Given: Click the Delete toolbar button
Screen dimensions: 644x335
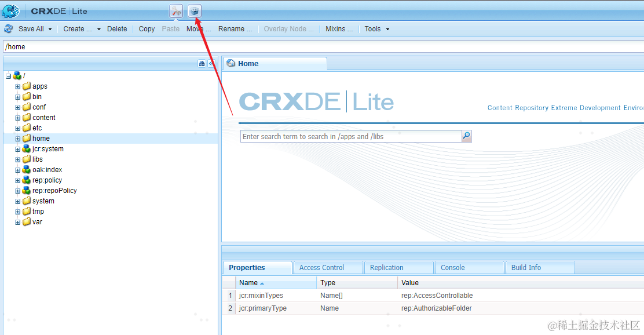Looking at the screenshot, I should pyautogui.click(x=117, y=29).
